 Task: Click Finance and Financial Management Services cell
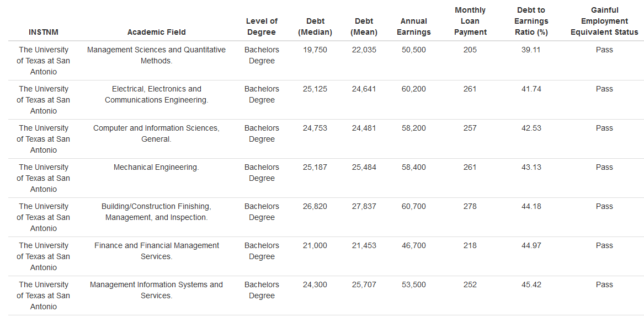[x=156, y=251]
